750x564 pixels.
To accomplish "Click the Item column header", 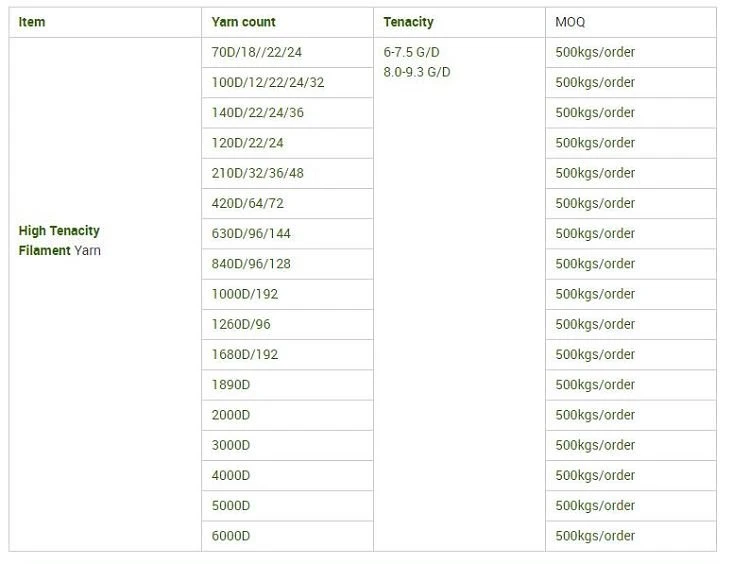I will coord(105,22).
